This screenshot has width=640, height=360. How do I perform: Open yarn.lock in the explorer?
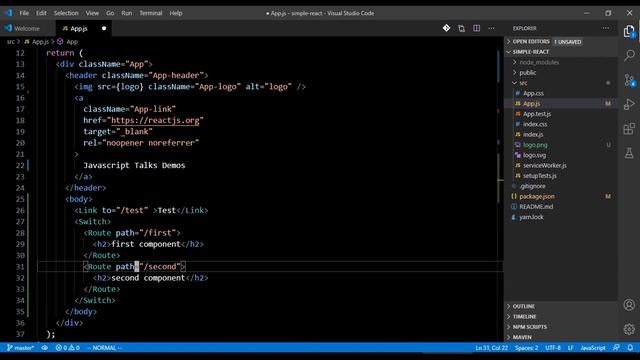point(531,217)
